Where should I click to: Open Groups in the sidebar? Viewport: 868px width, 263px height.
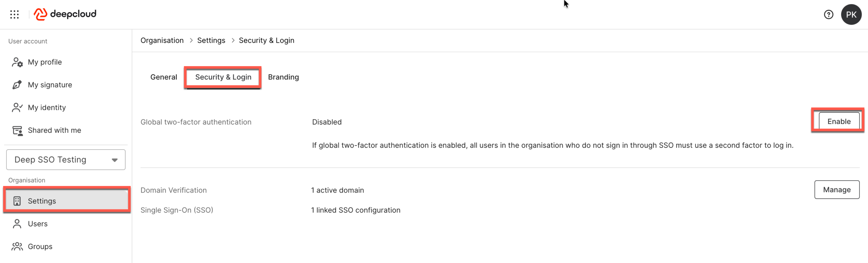click(40, 246)
